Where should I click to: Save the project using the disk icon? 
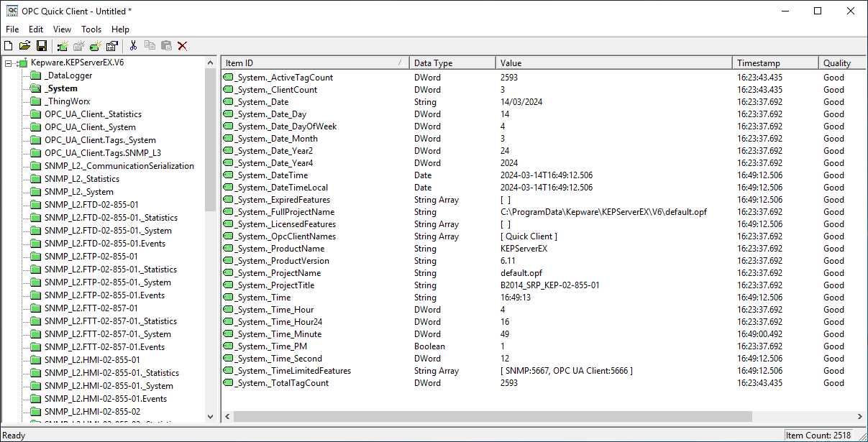pyautogui.click(x=42, y=45)
